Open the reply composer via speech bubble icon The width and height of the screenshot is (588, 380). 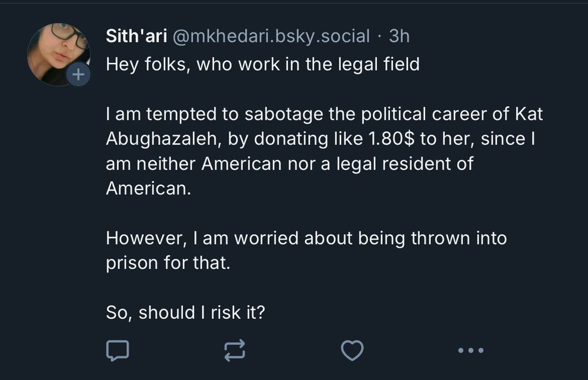(x=117, y=351)
